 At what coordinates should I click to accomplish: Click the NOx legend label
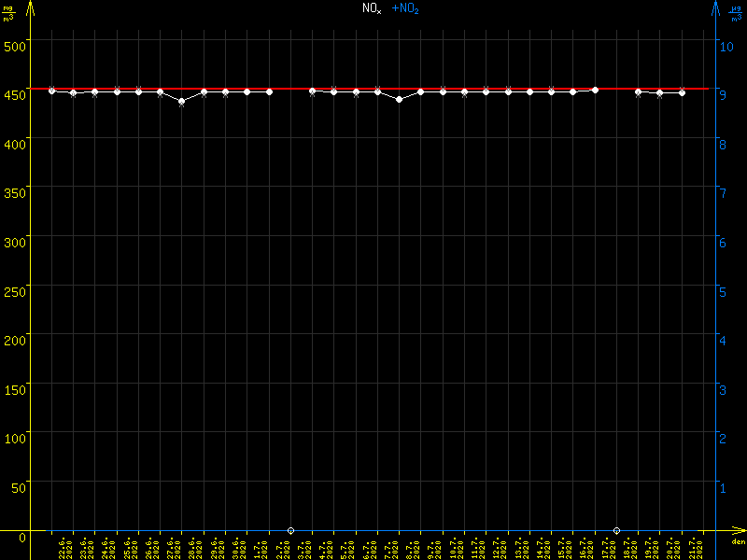[372, 8]
